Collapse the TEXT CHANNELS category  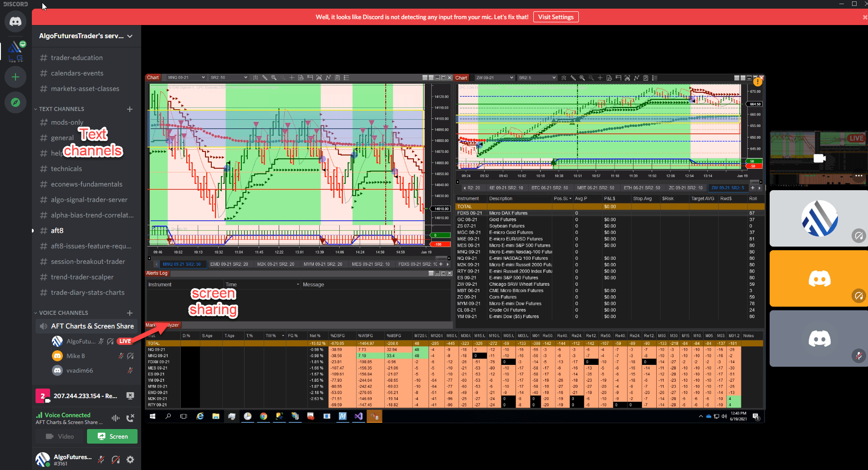[x=59, y=109]
